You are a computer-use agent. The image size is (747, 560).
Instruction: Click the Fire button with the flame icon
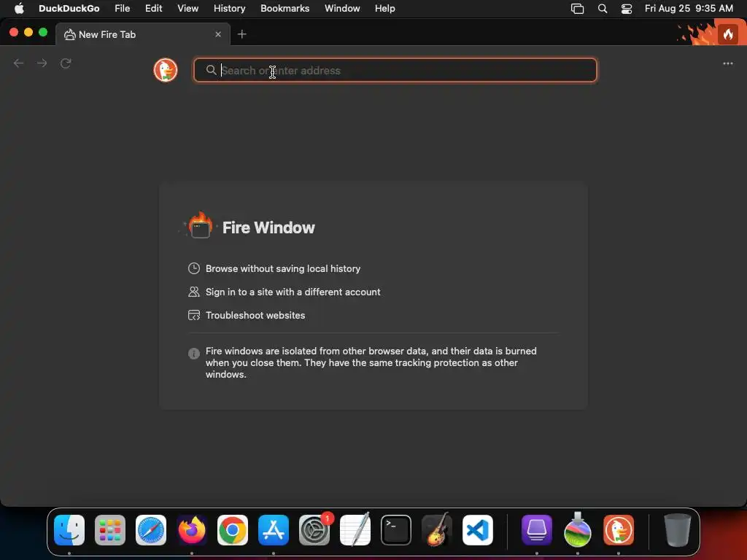pos(728,34)
